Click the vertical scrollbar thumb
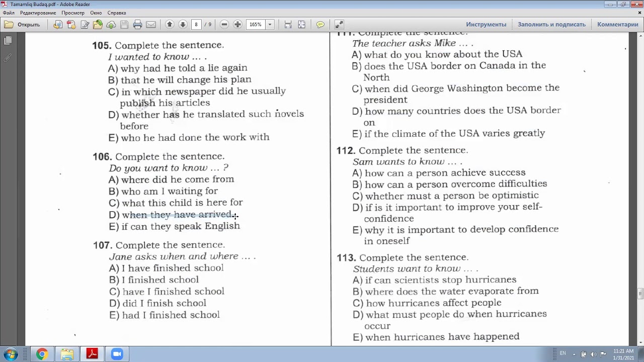Screen dimensions: 644x362 click(640, 294)
